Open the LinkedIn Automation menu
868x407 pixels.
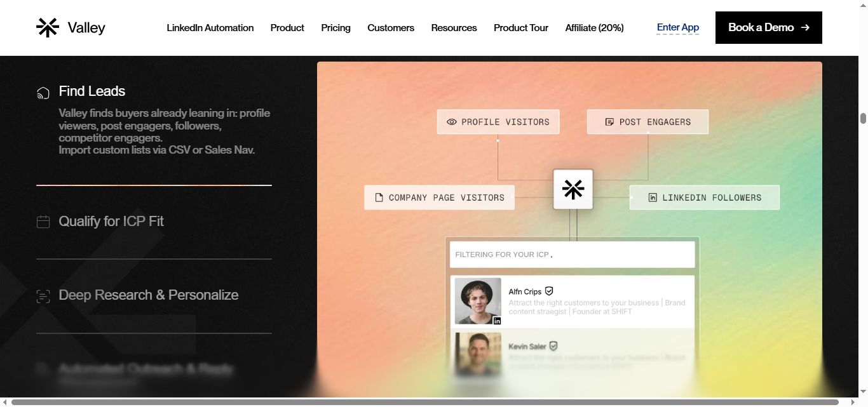point(210,28)
